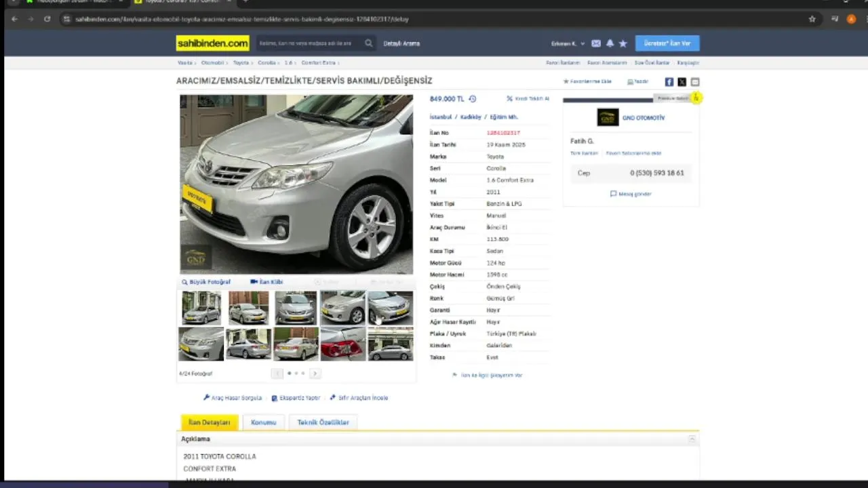Click Ücretsiz İlan Ver button
Screen dimensions: 868x488
(x=667, y=43)
